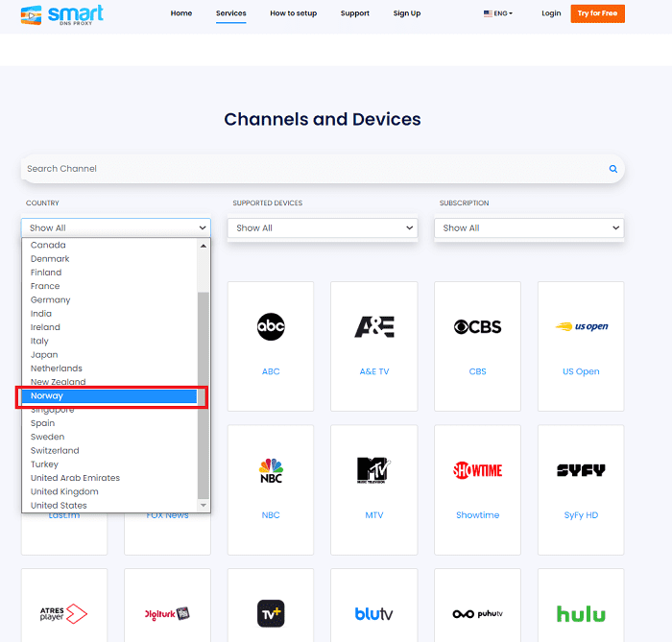
Task: Click the Hulu logo tile
Action: 581,613
